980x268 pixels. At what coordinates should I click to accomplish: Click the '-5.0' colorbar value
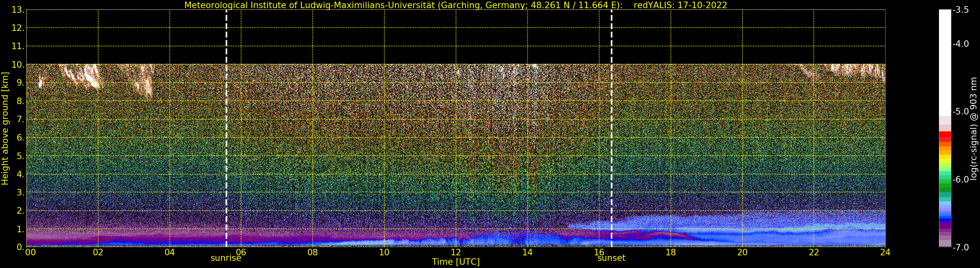tap(960, 112)
